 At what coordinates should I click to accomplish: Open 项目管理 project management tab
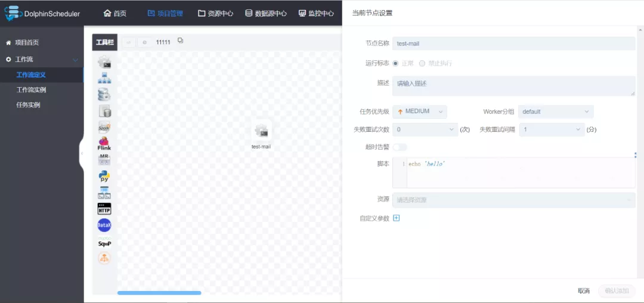coord(165,13)
